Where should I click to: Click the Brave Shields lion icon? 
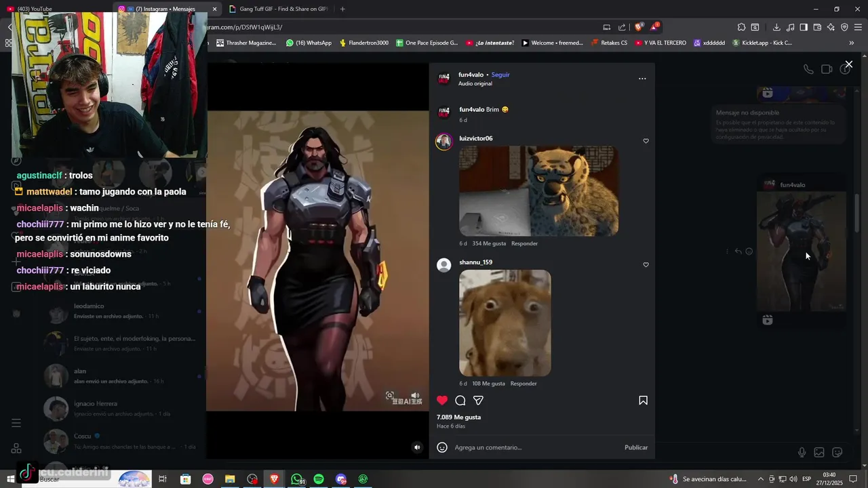click(638, 27)
